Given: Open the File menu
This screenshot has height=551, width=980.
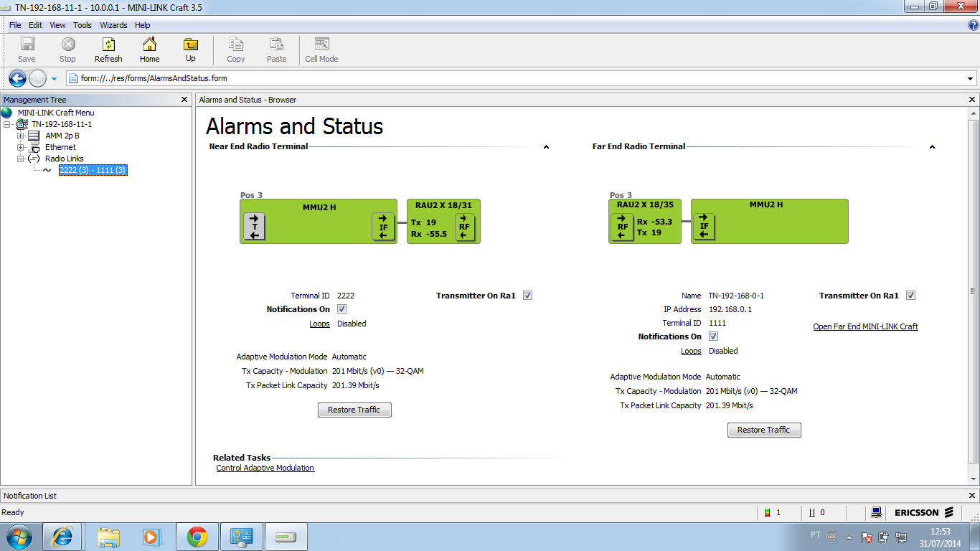Looking at the screenshot, I should (x=15, y=25).
